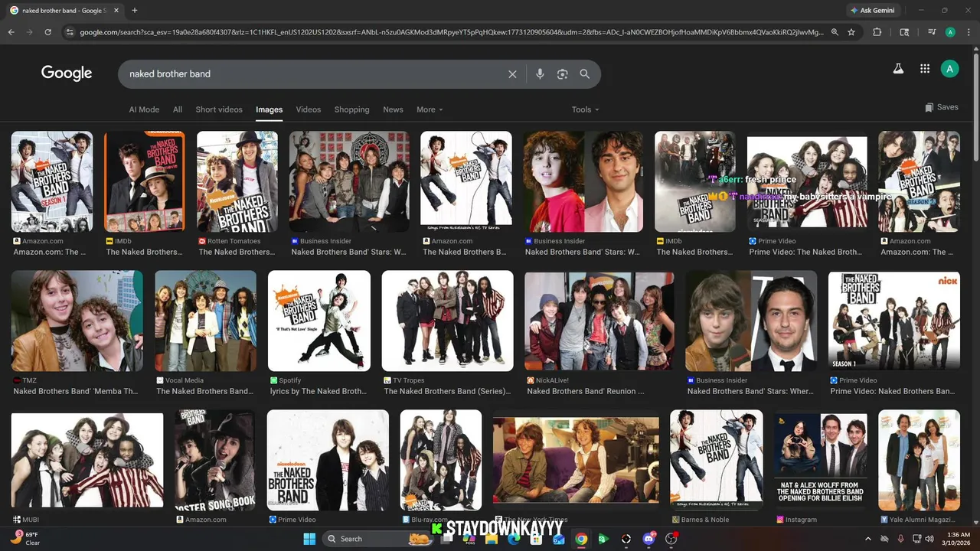This screenshot has width=980, height=551.
Task: Switch to News tab
Action: pos(393,109)
